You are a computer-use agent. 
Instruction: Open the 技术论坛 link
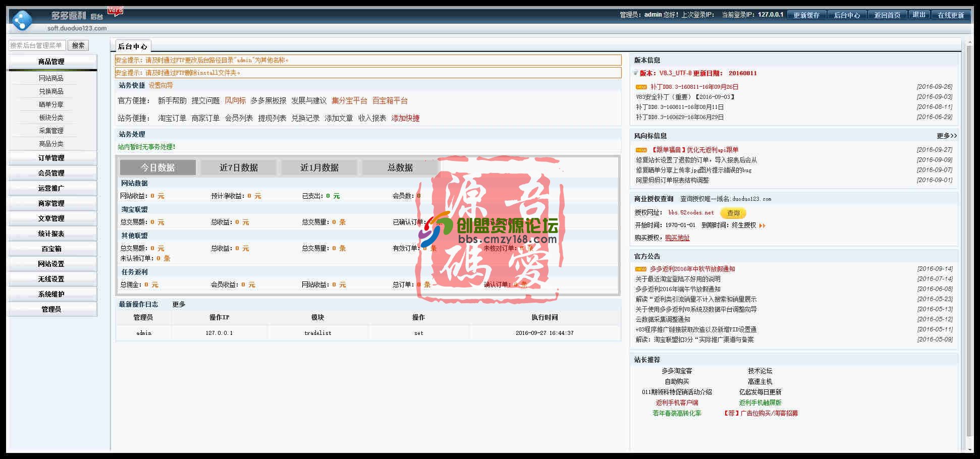pos(760,371)
